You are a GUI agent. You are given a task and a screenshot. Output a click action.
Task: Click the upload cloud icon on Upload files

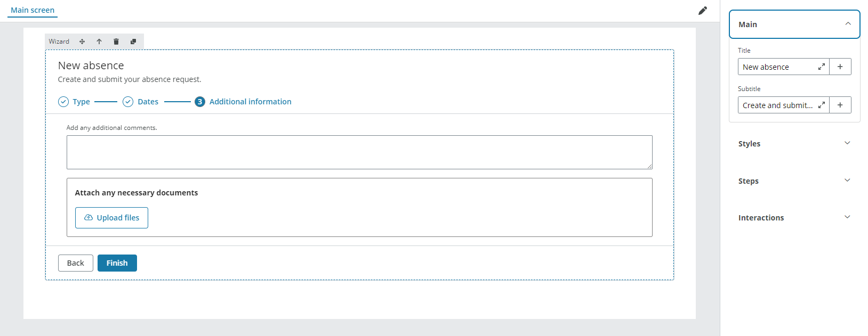click(x=89, y=217)
